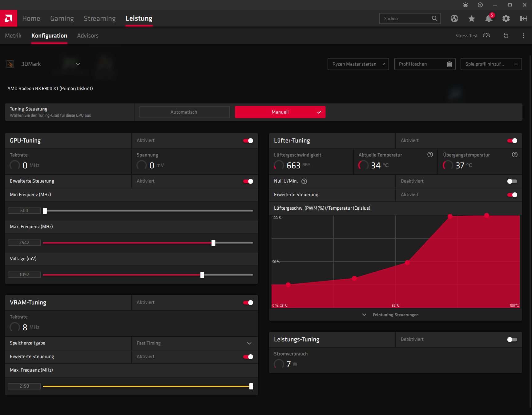
Task: Minimize the AMD Software window
Action: click(x=495, y=5)
